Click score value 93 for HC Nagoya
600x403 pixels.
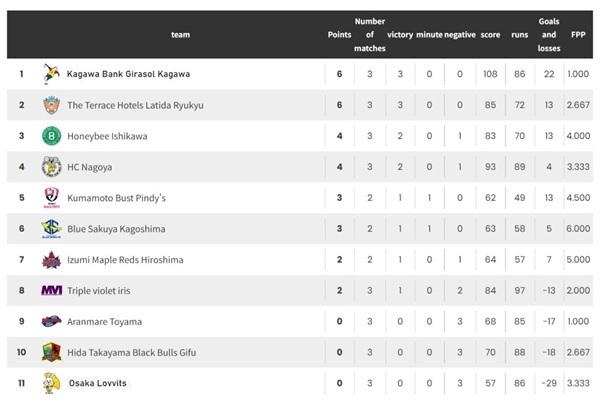[x=490, y=167]
